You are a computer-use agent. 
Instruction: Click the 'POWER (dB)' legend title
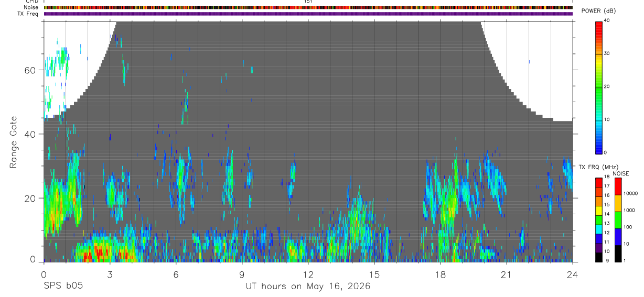point(598,11)
